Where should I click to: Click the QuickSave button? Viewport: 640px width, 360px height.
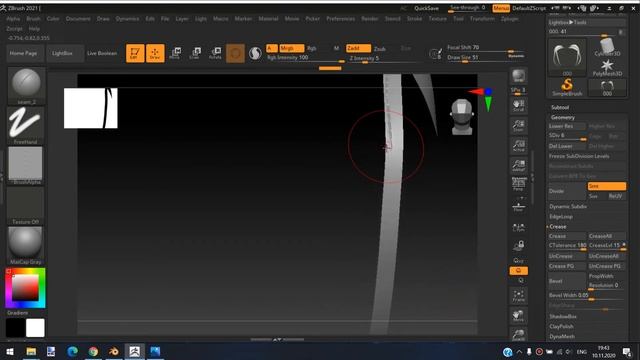pyautogui.click(x=427, y=8)
